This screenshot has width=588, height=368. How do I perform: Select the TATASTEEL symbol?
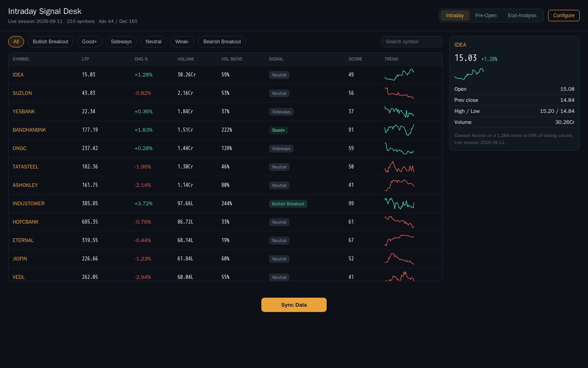[25, 167]
